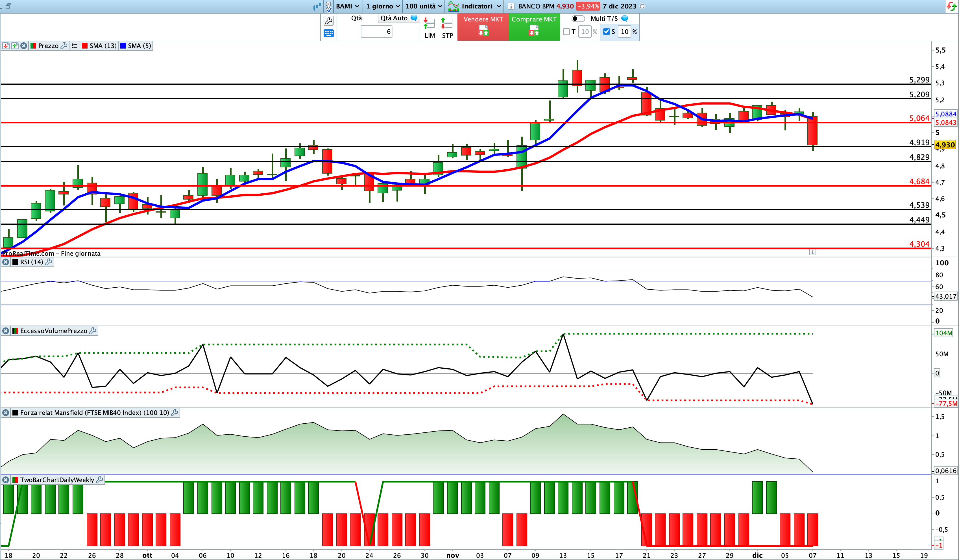Click the SMA (5) legend label

tap(139, 46)
